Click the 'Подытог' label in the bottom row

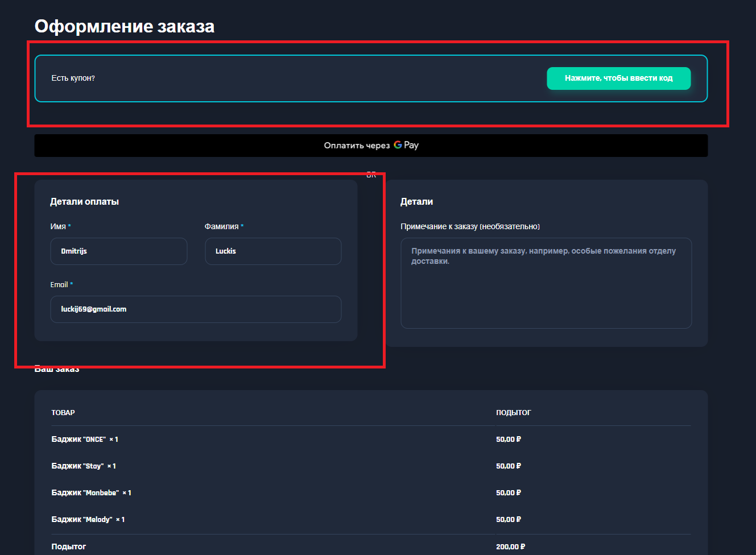(x=69, y=546)
